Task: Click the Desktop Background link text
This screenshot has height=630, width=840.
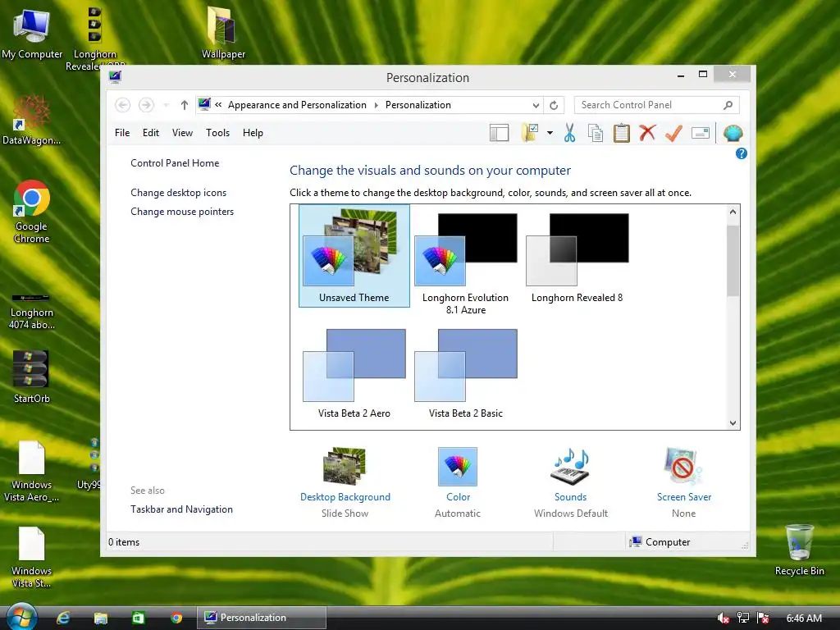Action: click(x=345, y=497)
